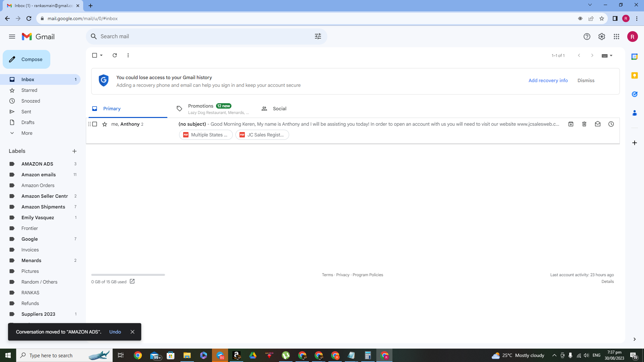
Task: Open the Google Keep side panel
Action: pos(635,75)
